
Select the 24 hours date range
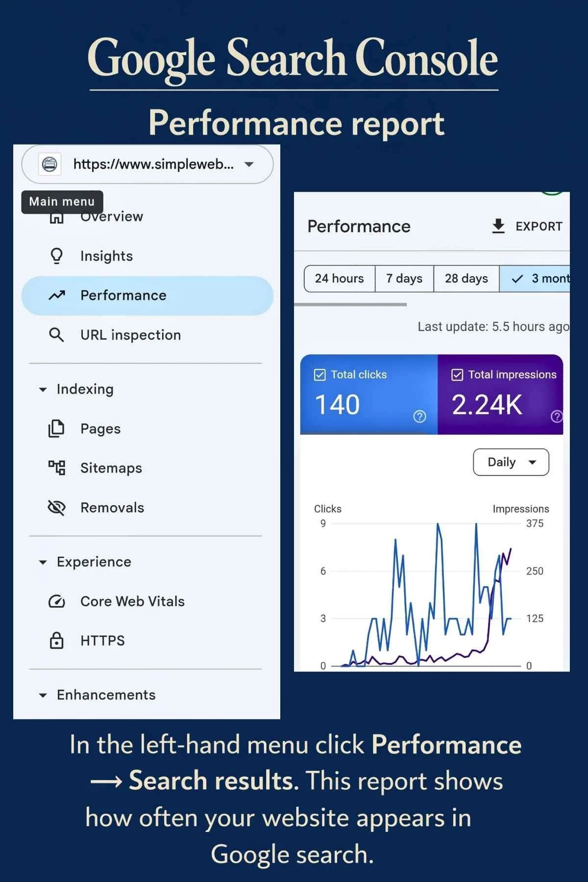point(340,279)
